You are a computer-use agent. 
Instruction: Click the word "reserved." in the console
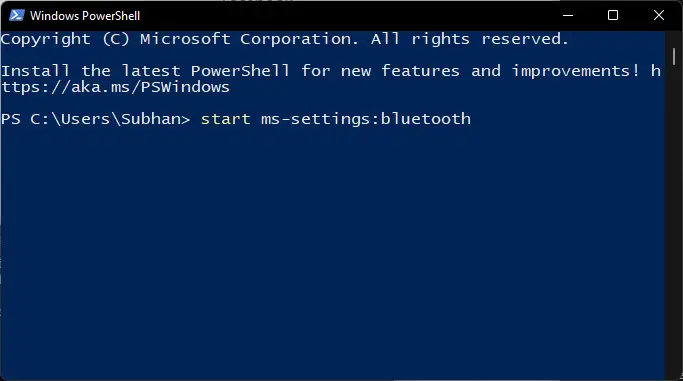pos(525,39)
